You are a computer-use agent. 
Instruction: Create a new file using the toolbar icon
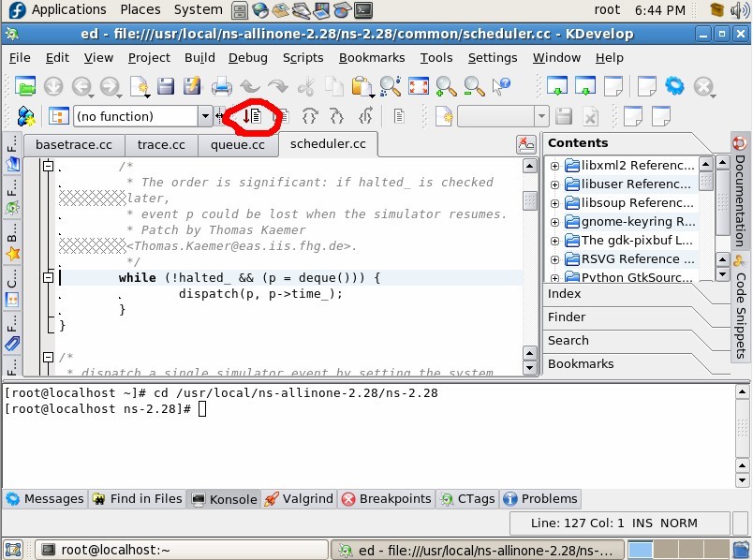[140, 86]
